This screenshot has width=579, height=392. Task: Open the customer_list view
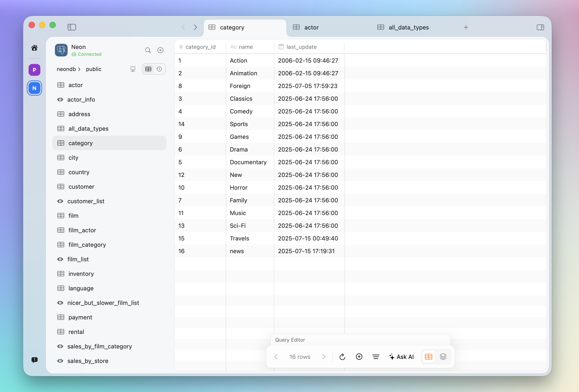109,201
